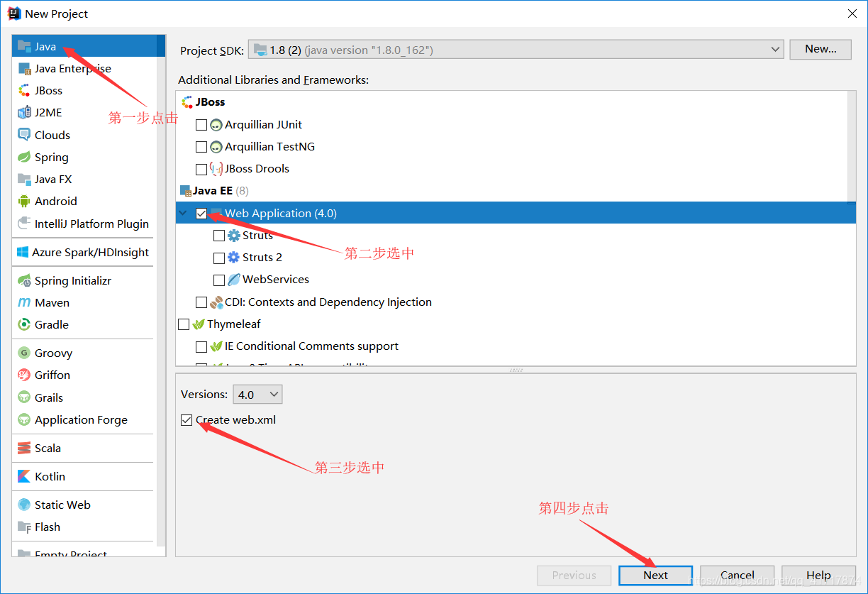This screenshot has height=594, width=868.
Task: Select the Android robot icon
Action: pos(24,202)
